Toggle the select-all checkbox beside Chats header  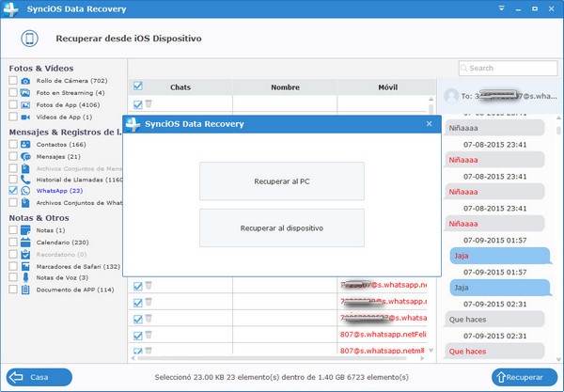tap(138, 86)
